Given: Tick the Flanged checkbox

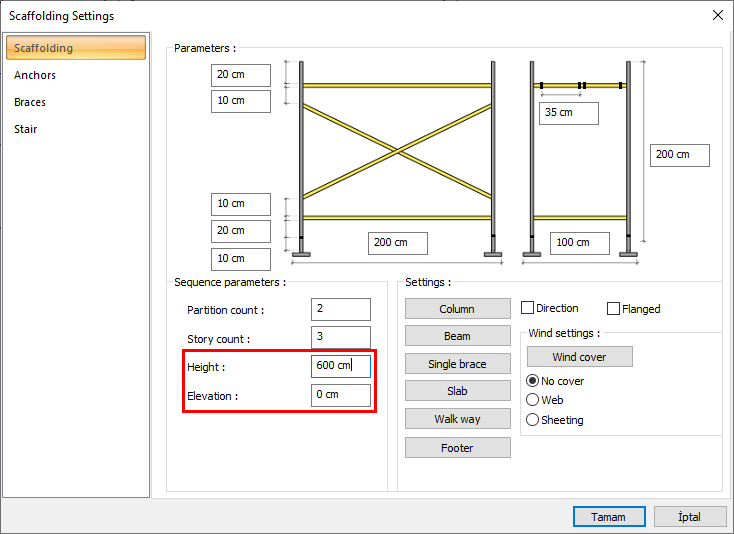Looking at the screenshot, I should click(614, 309).
